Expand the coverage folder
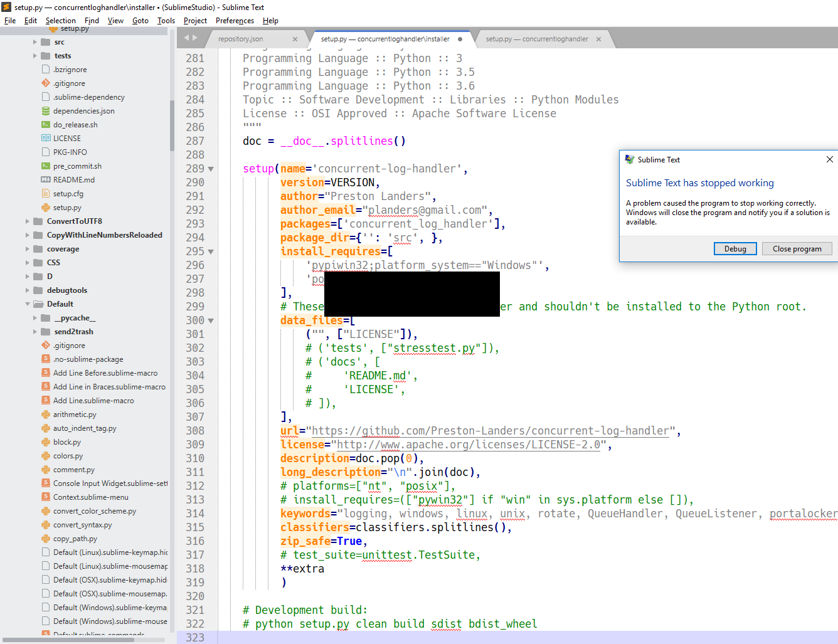The image size is (838, 644). point(27,249)
